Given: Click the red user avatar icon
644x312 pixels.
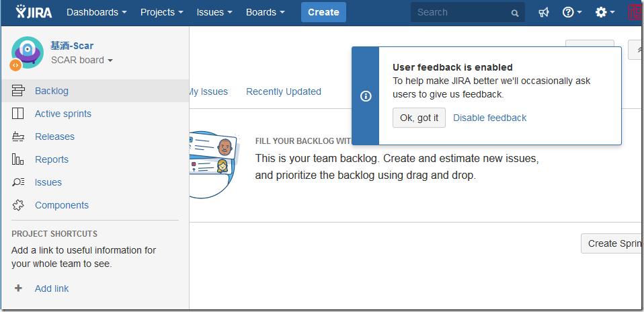Looking at the screenshot, I should point(636,12).
